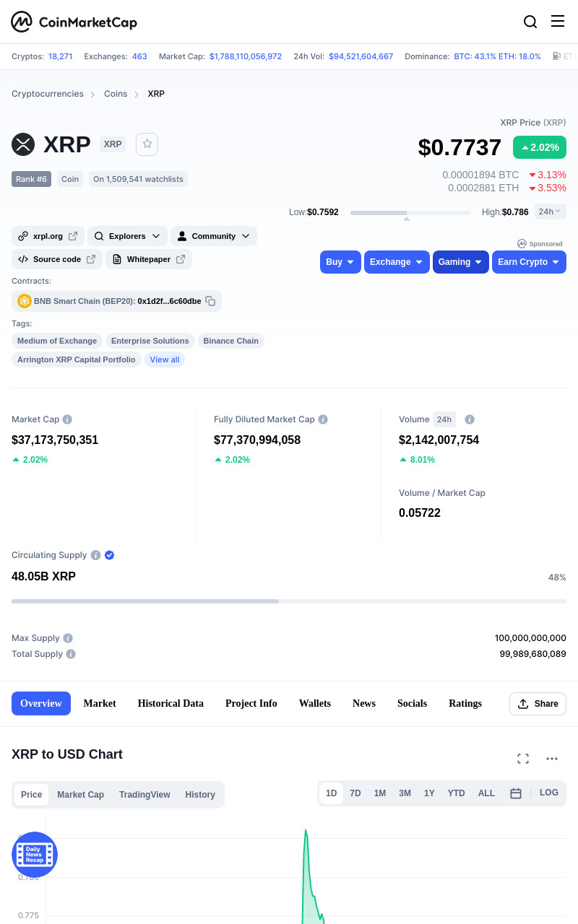Open the Cryptocurrencies breadcrumb link
578x924 pixels.
(48, 94)
